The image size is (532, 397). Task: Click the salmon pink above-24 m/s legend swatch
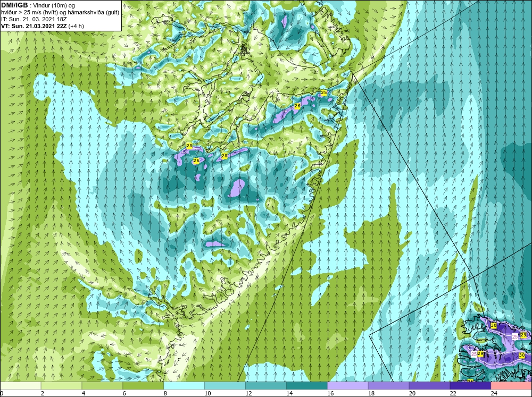click(511, 386)
